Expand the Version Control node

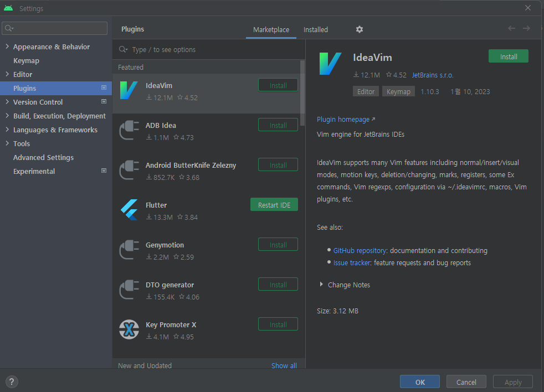[7, 102]
